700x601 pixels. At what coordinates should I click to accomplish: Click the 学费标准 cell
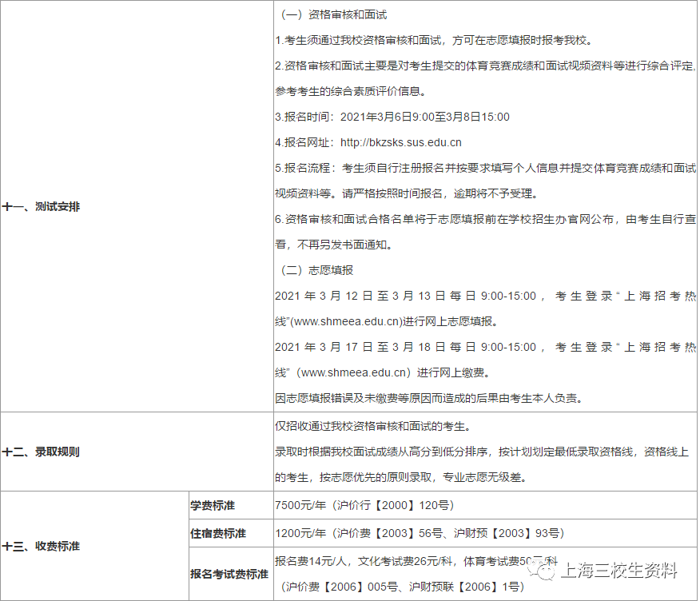pos(213,506)
